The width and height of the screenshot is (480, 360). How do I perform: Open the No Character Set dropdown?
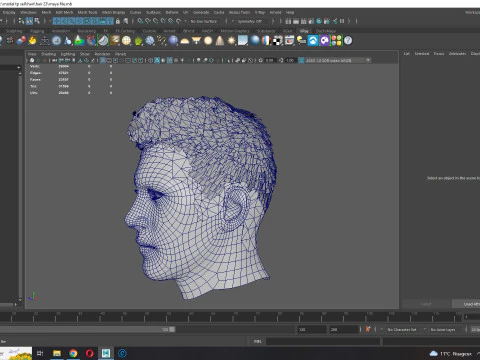[x=402, y=330]
